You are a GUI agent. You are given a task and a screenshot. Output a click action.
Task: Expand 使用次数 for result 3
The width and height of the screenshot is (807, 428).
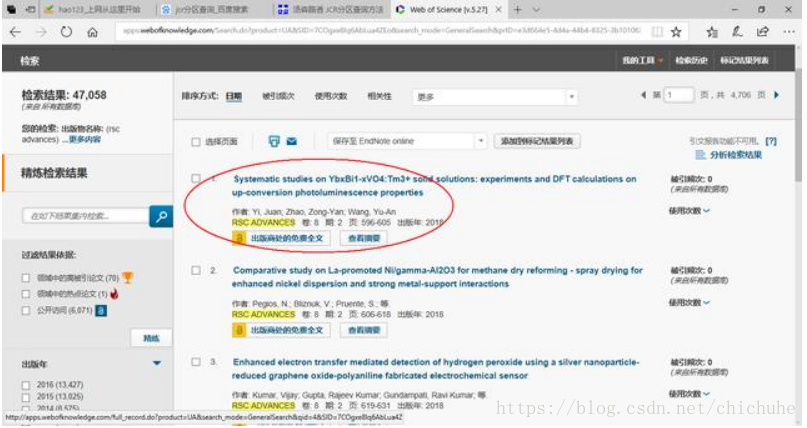(x=689, y=394)
